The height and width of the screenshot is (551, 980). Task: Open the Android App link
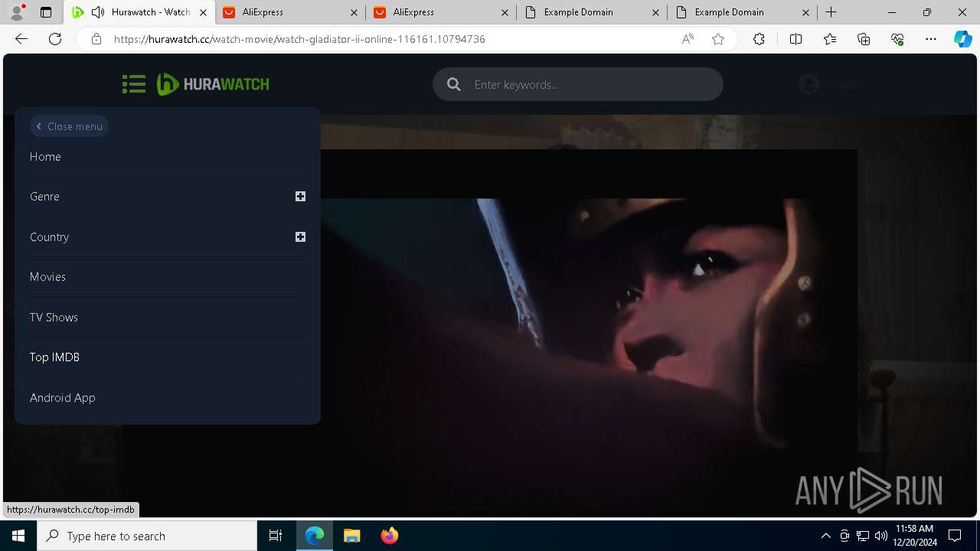(x=63, y=398)
